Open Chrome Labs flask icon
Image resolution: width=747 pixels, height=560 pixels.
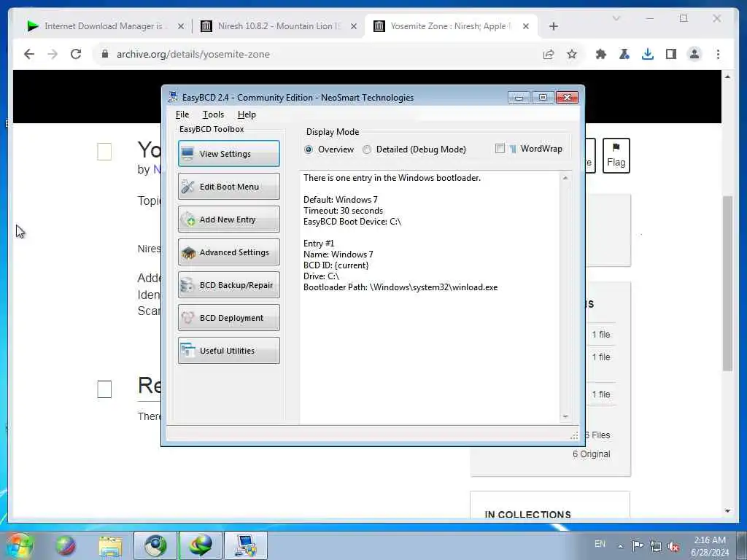click(624, 54)
